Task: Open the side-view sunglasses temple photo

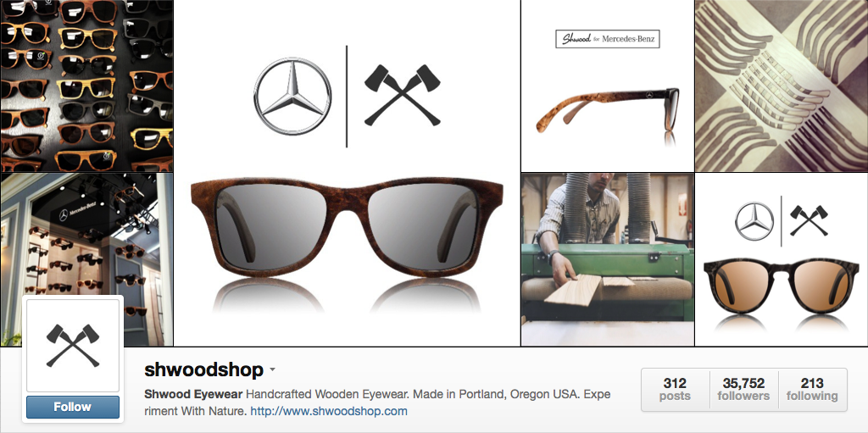Action: click(607, 86)
